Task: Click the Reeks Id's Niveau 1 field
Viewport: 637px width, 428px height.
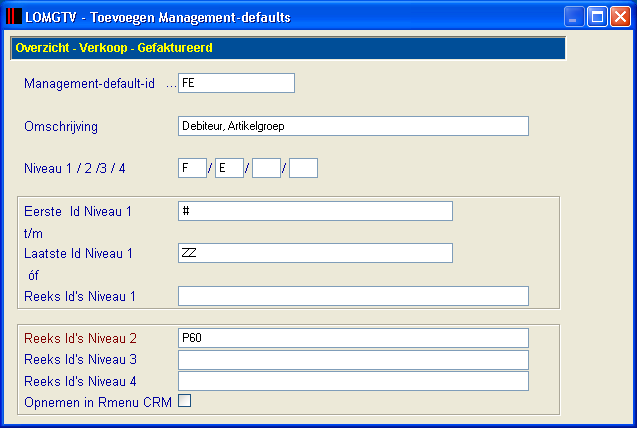Action: point(353,296)
